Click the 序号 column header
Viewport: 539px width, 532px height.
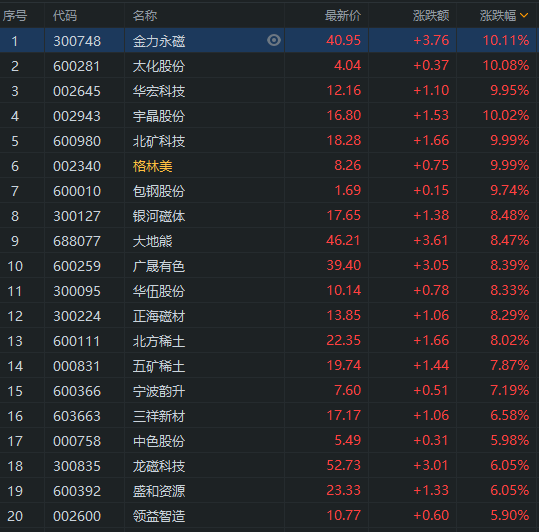pyautogui.click(x=15, y=15)
